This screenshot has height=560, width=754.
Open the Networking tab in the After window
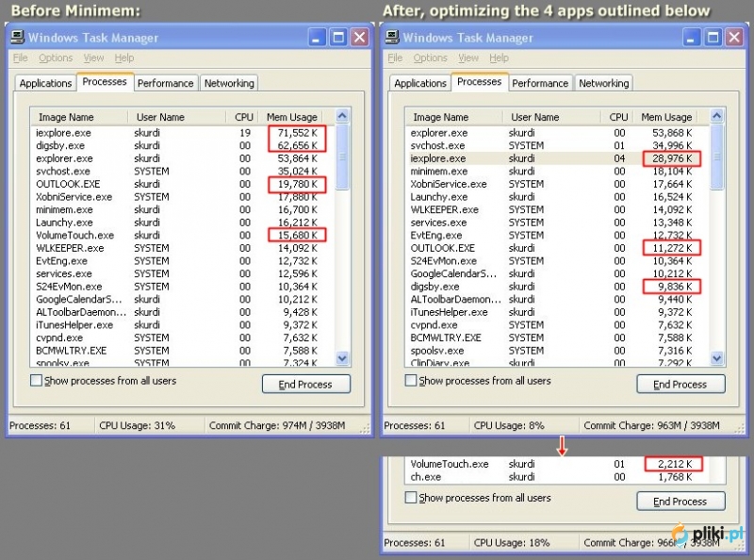(603, 83)
